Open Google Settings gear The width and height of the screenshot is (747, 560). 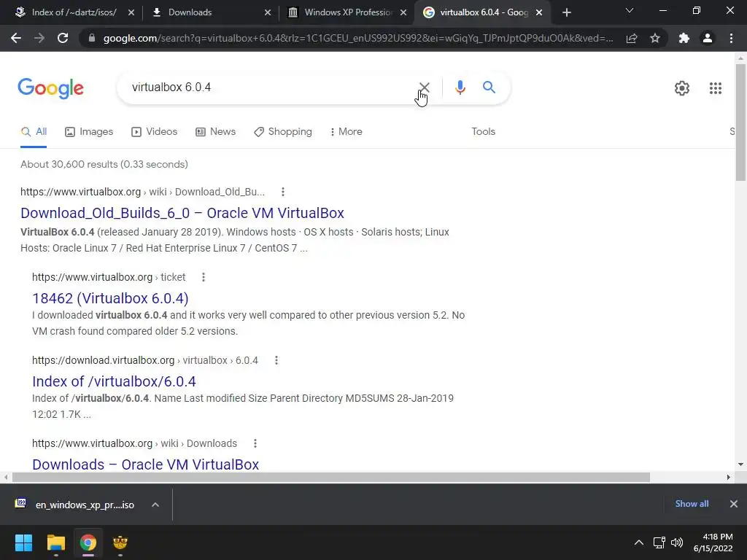pyautogui.click(x=682, y=88)
